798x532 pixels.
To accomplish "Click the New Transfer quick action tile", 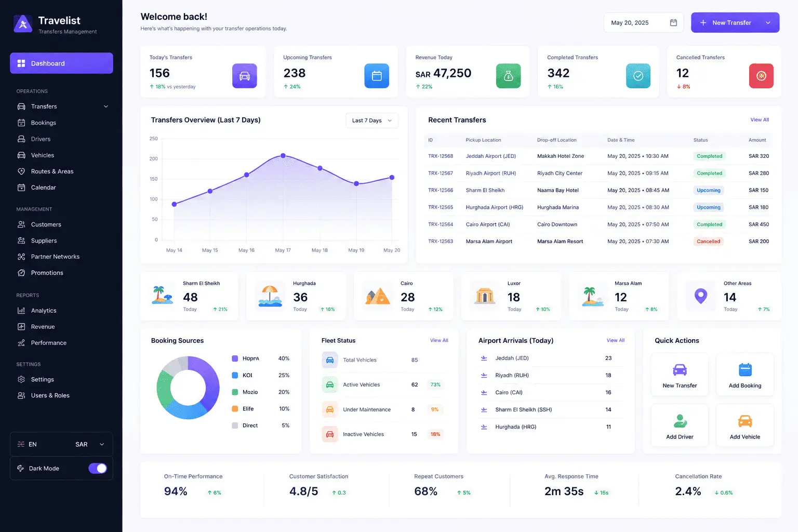I will tap(680, 374).
